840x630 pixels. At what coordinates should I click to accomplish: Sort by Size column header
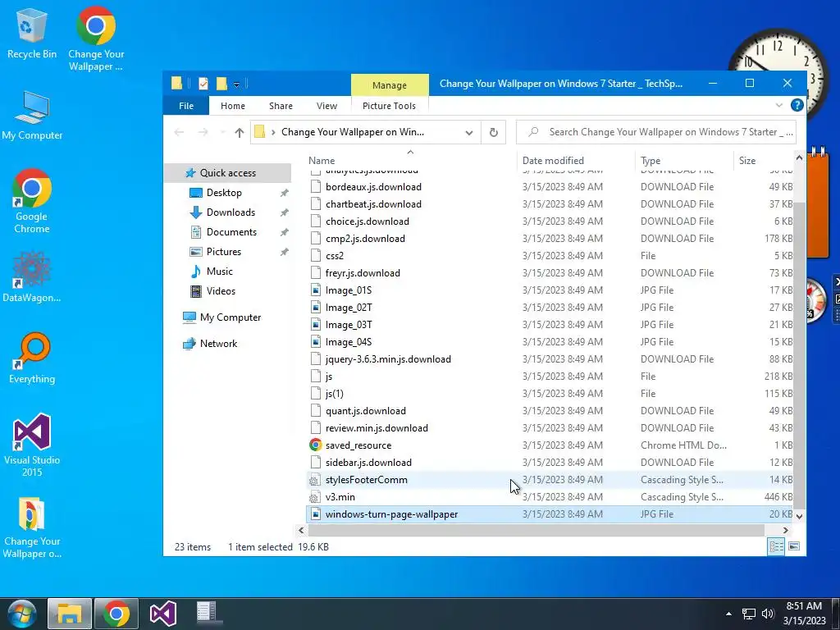point(762,160)
